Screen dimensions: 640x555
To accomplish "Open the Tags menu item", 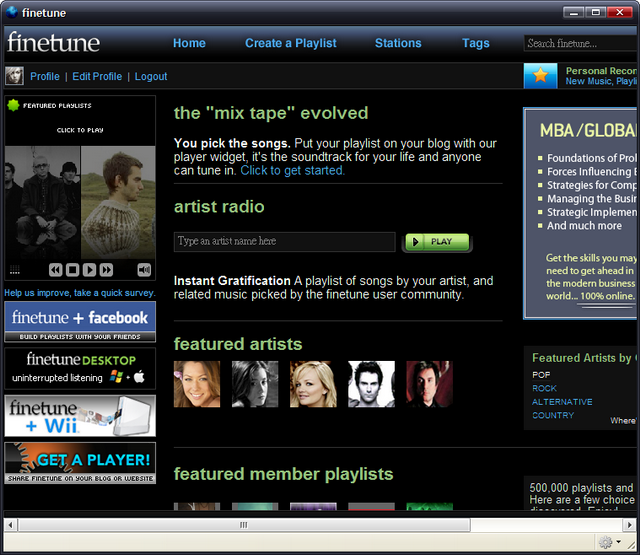I will [x=476, y=43].
